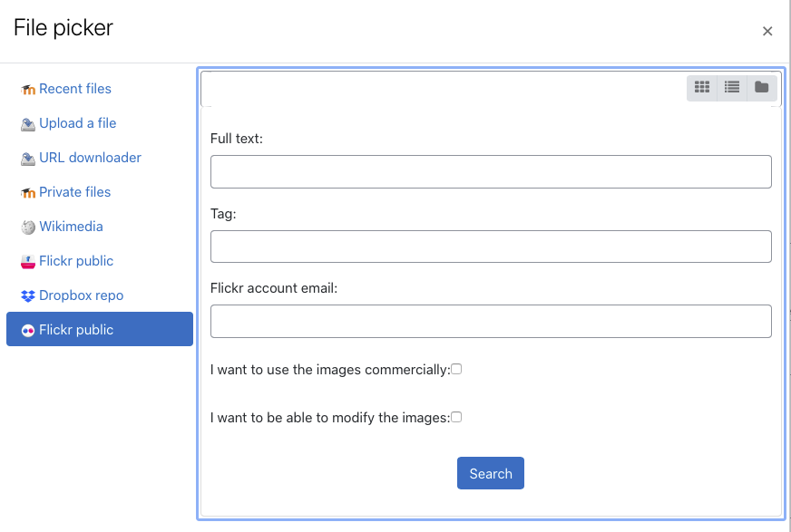This screenshot has height=532, width=791.
Task: Click the URL downloader icon
Action: coord(28,159)
